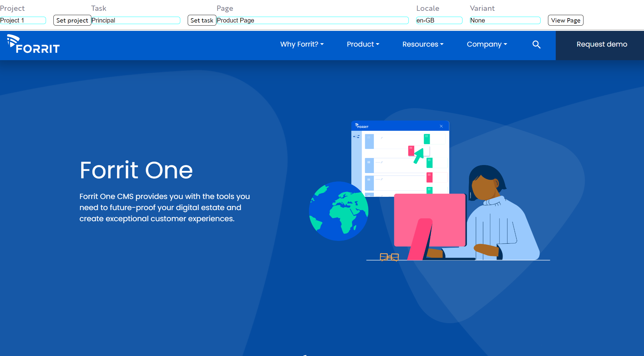Click the hero illustration of woman at computer
Screen dimensions: 644x356
coord(429,191)
